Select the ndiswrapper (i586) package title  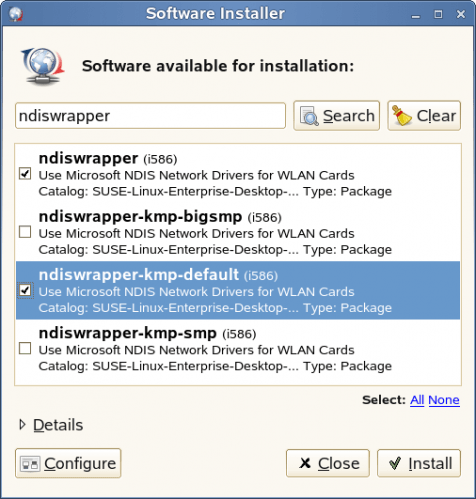point(108,159)
